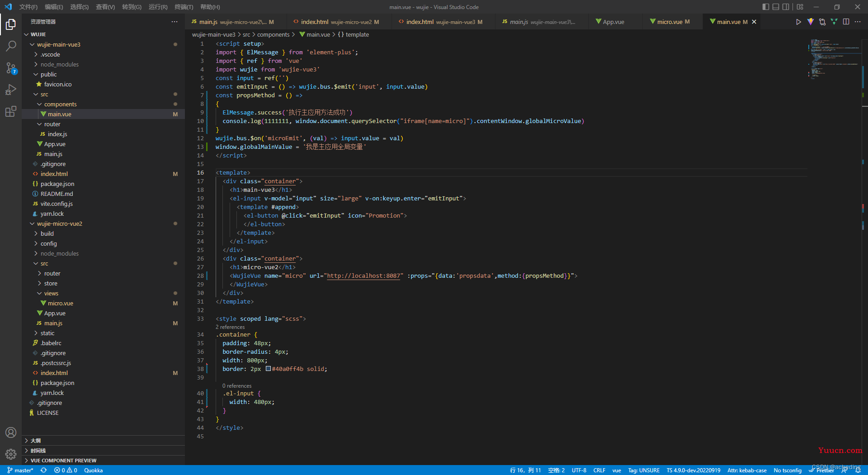
Task: Open the Accounts menu icon
Action: point(11,432)
